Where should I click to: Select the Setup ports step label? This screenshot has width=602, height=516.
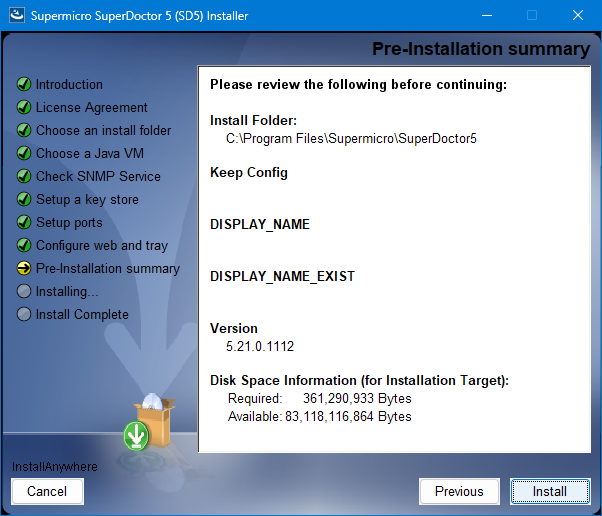tap(69, 223)
